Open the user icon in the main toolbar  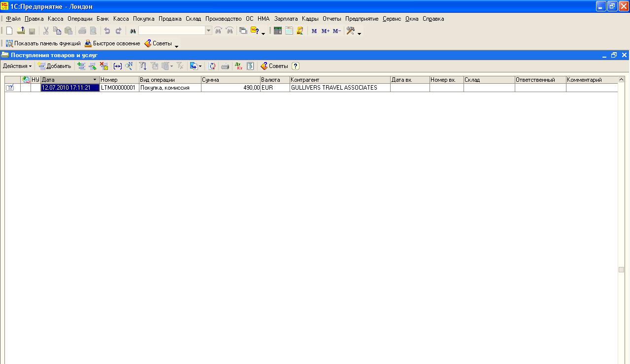pos(299,31)
